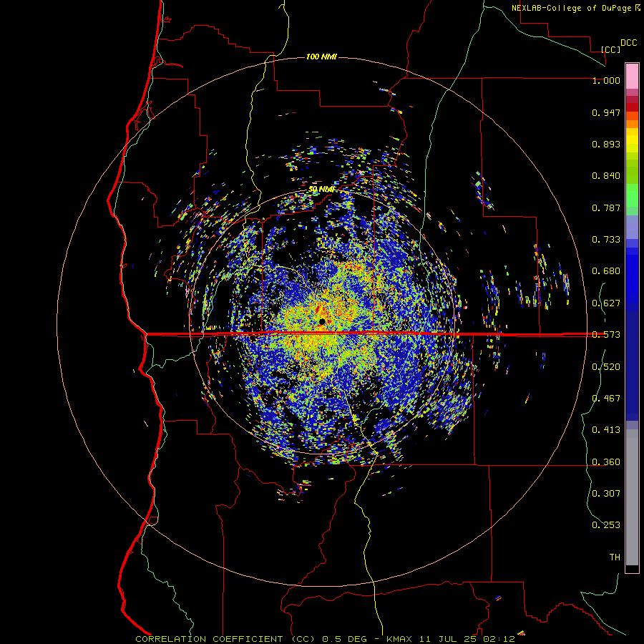644x644 pixels.
Task: Click the 0.947 scale value
Action: (x=606, y=112)
